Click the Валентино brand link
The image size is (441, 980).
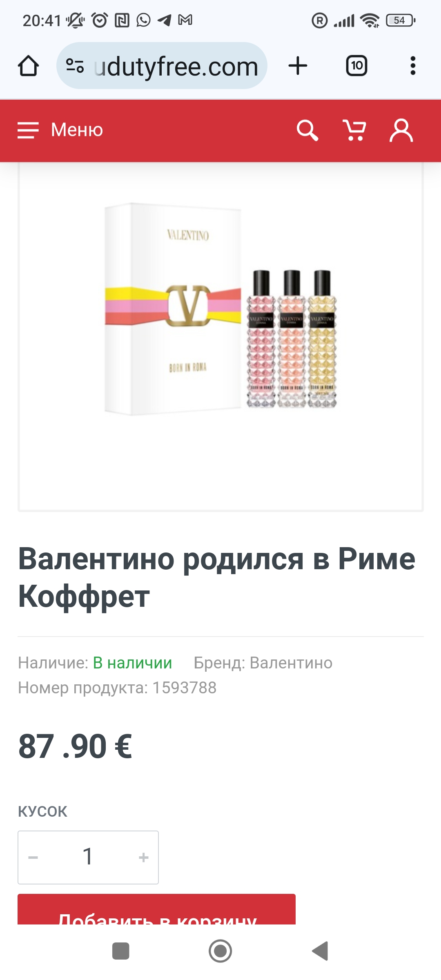[291, 663]
